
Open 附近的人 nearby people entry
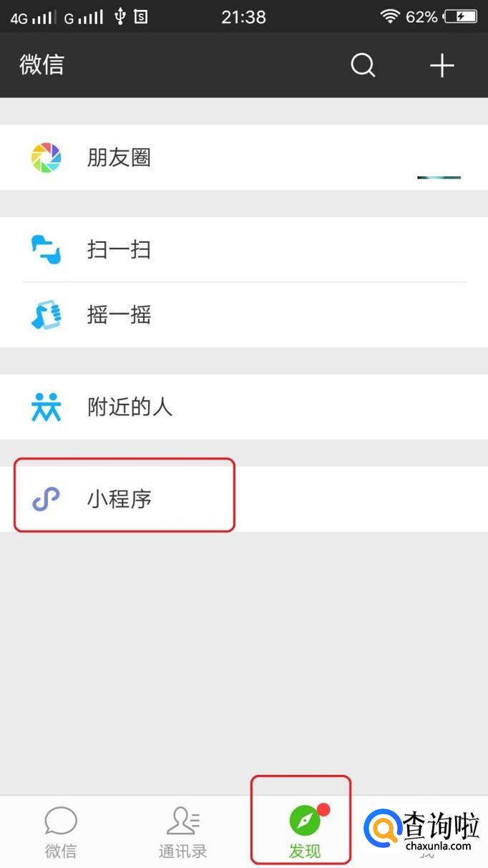point(244,407)
